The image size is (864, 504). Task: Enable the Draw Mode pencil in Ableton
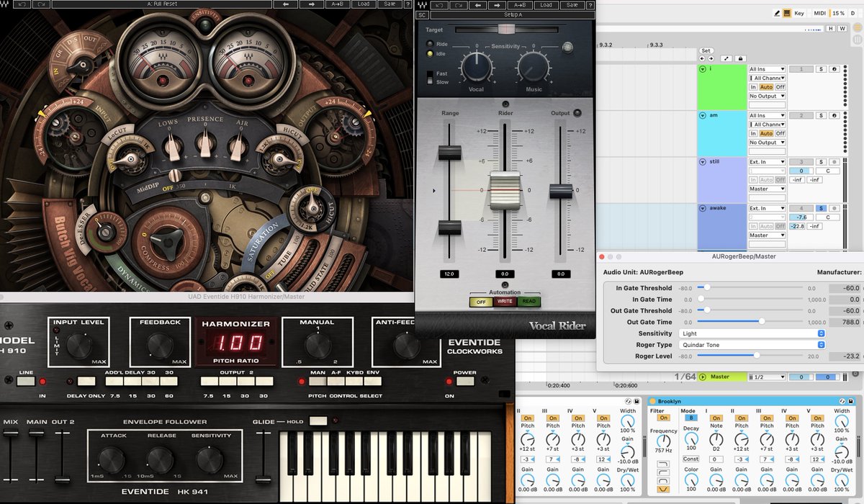(x=777, y=13)
